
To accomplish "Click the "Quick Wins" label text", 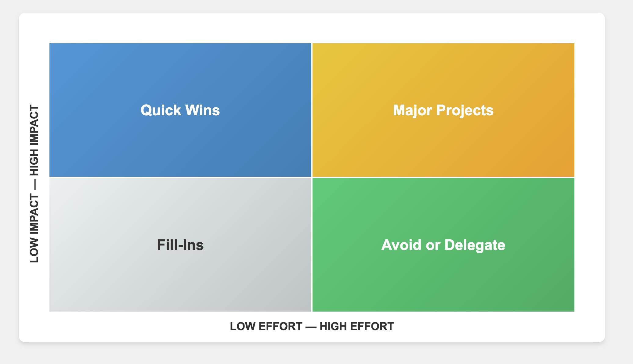I will click(x=180, y=110).
